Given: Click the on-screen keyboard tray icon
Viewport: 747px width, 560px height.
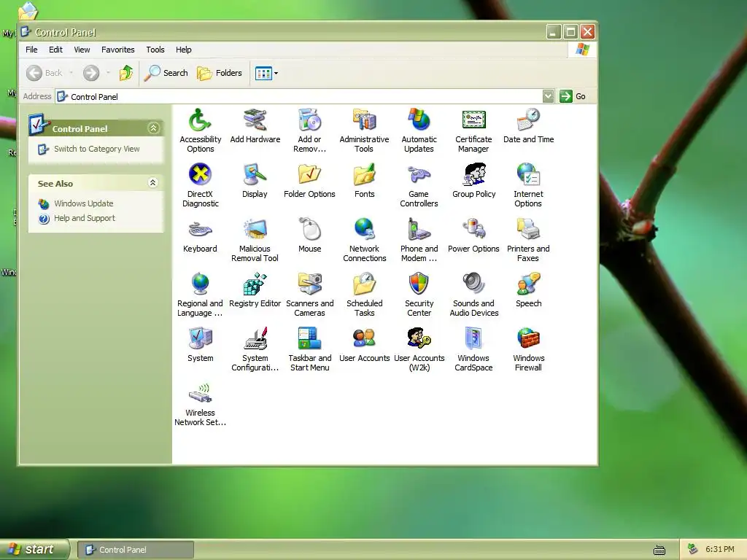Looking at the screenshot, I should [659, 550].
